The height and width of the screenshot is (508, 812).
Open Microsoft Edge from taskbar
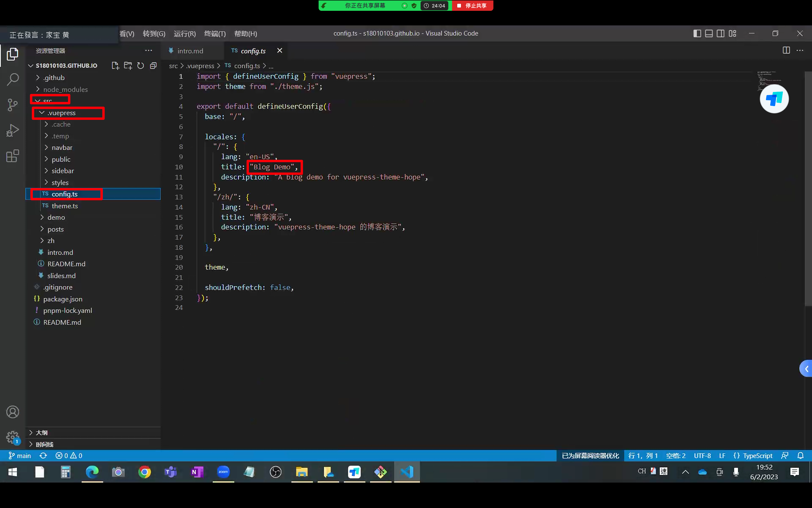(92, 472)
